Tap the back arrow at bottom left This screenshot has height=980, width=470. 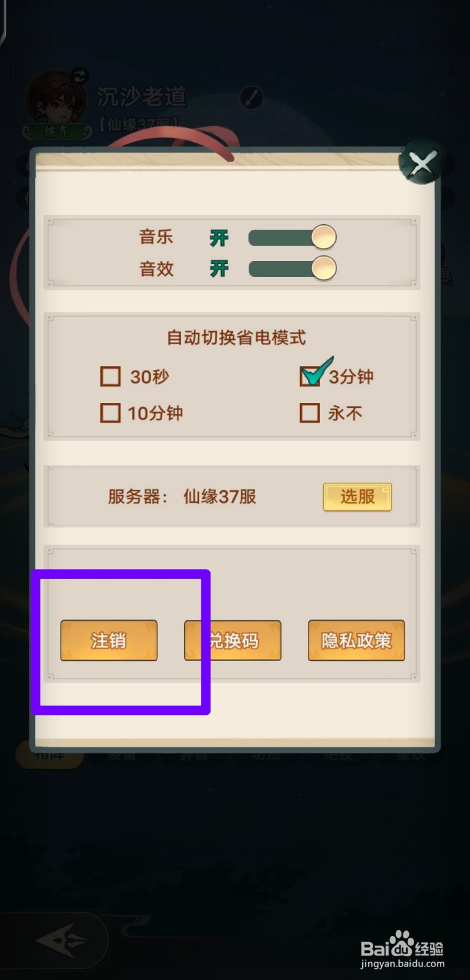click(x=61, y=940)
